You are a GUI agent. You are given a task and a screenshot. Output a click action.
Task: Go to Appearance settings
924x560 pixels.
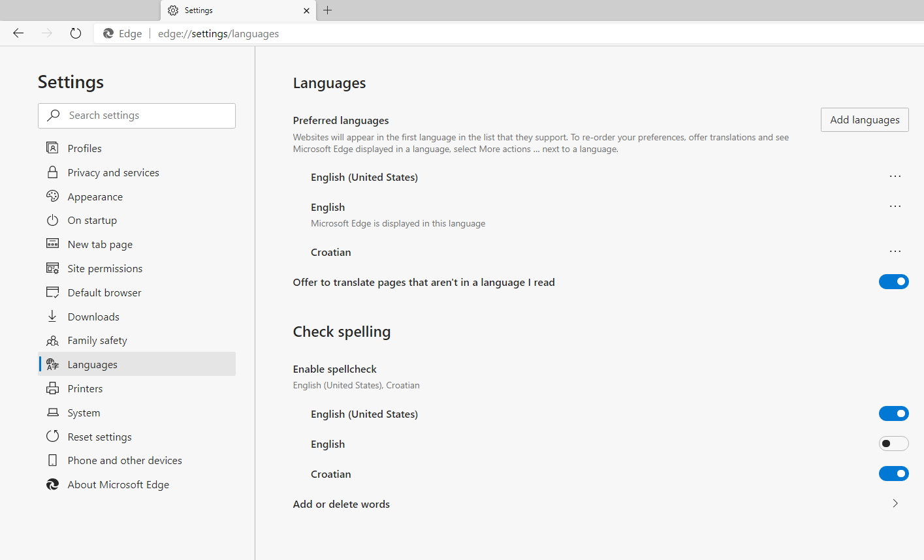click(x=136, y=196)
